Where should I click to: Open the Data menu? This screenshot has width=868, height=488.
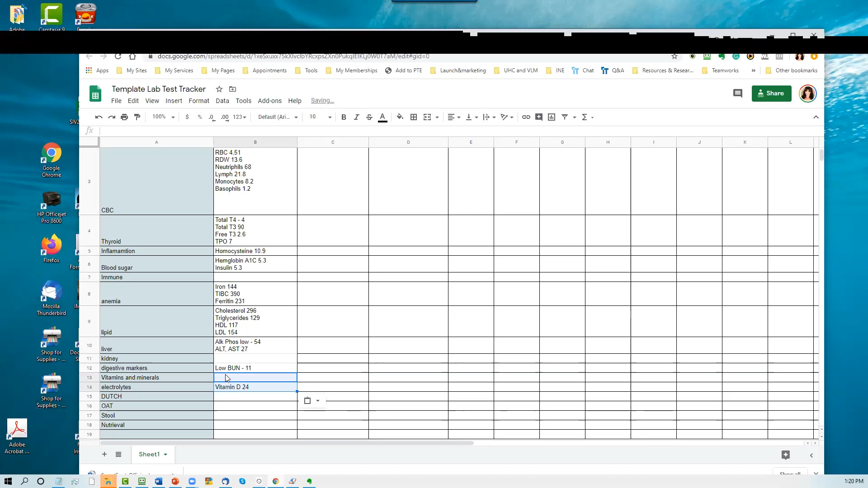(x=222, y=101)
